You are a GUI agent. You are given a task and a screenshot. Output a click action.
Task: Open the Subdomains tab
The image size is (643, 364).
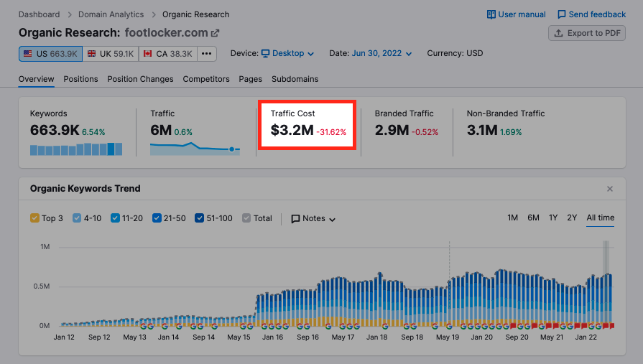(x=295, y=79)
